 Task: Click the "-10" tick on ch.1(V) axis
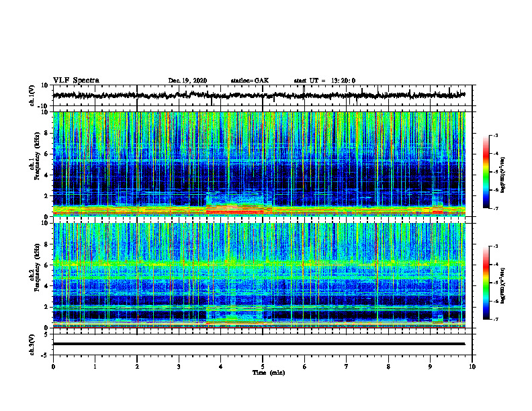(44, 106)
